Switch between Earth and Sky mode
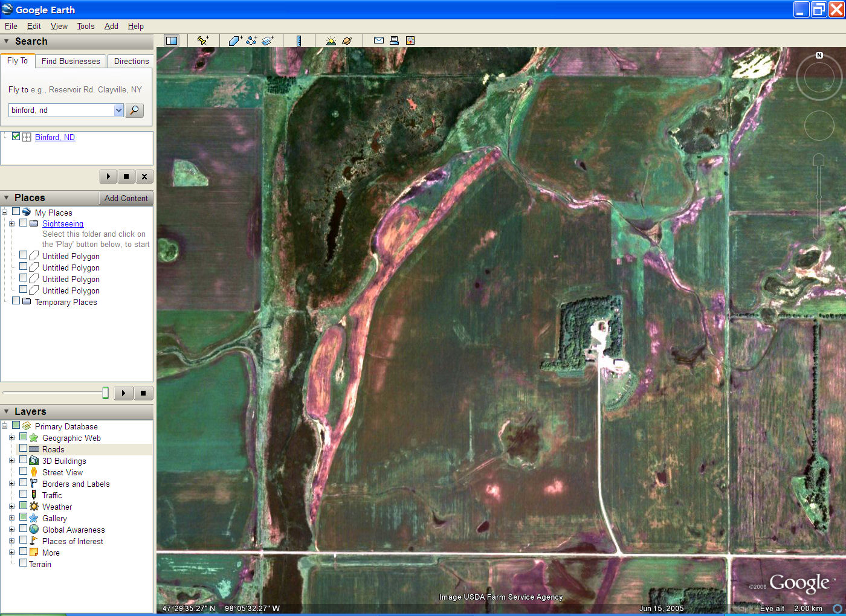 (347, 40)
